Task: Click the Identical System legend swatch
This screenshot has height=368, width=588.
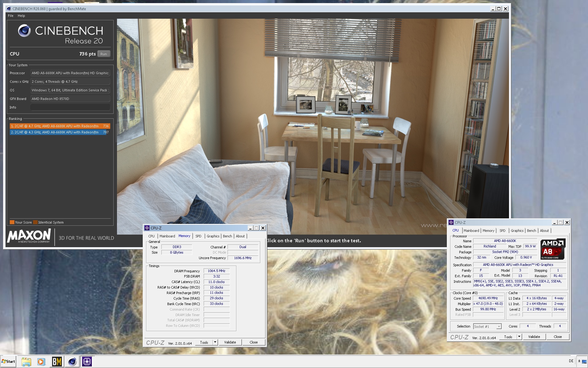Action: 35,222
